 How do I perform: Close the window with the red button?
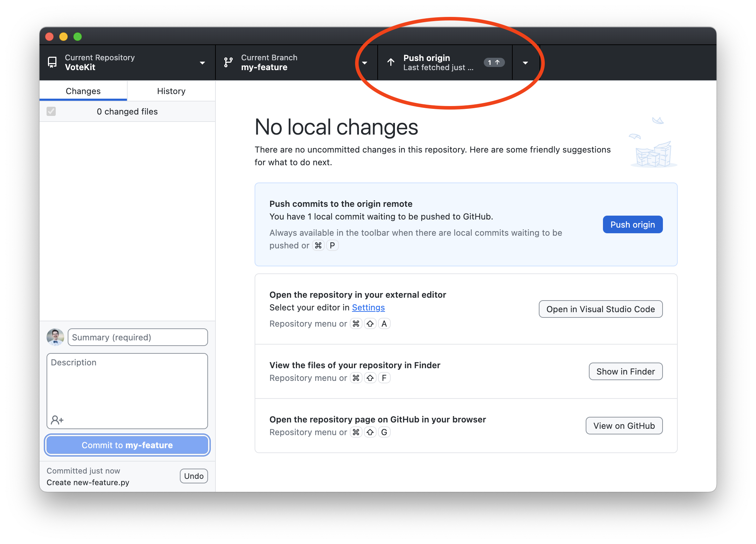(49, 37)
